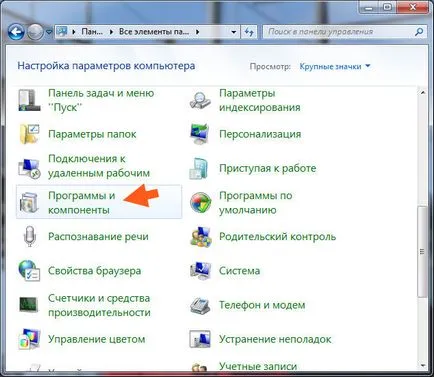Viewport: 434px width, 377px height.
Task: Click the vertical scrollbar thumb
Action: coord(422,252)
